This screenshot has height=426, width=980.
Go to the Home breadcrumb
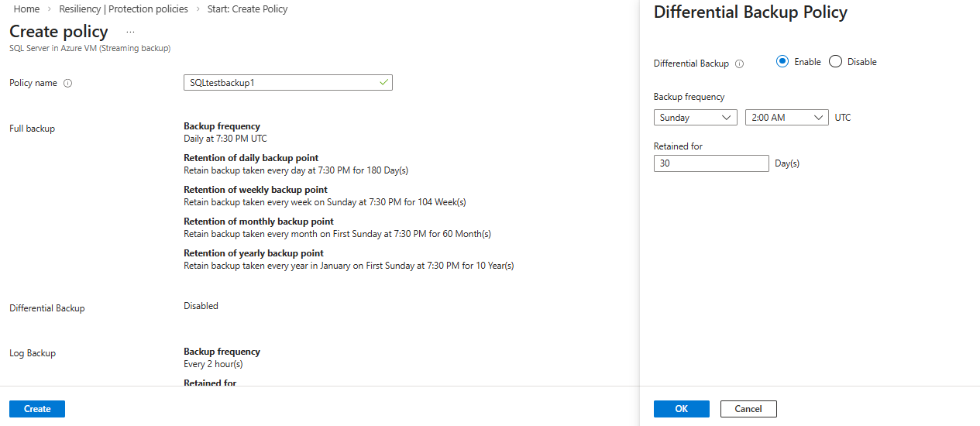(26, 9)
